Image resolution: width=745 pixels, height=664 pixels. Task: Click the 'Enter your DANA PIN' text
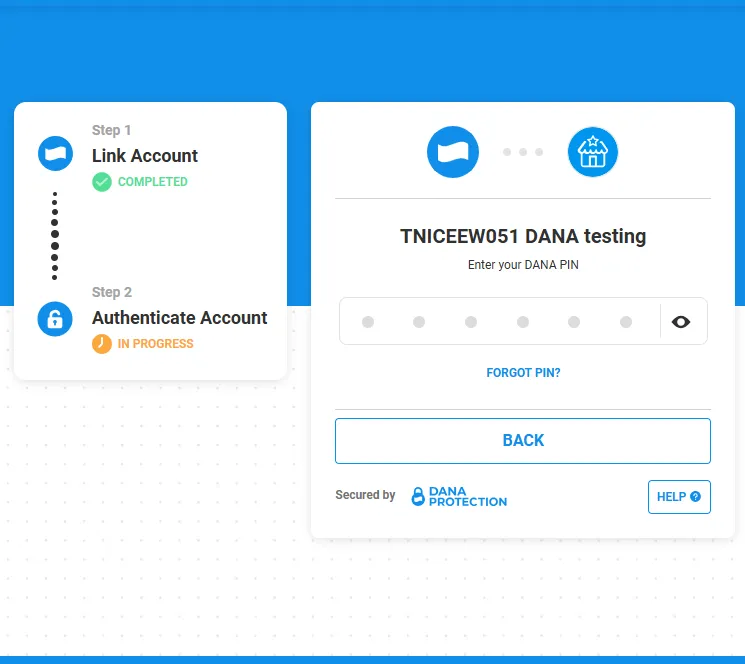[523, 265]
